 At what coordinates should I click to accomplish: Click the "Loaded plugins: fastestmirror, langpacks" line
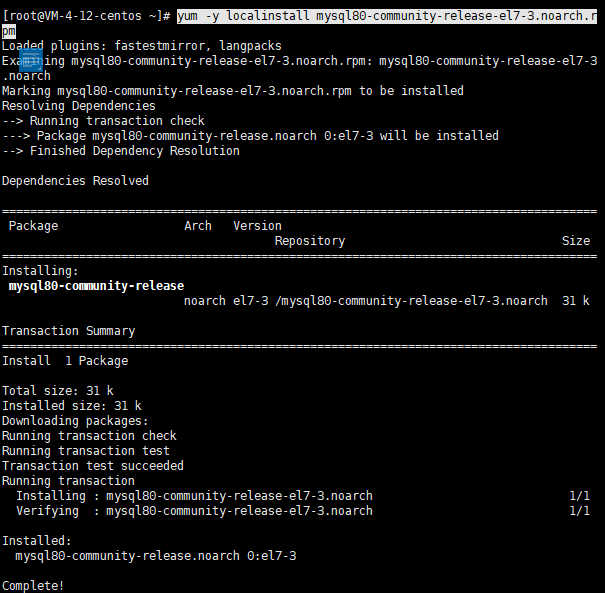142,46
